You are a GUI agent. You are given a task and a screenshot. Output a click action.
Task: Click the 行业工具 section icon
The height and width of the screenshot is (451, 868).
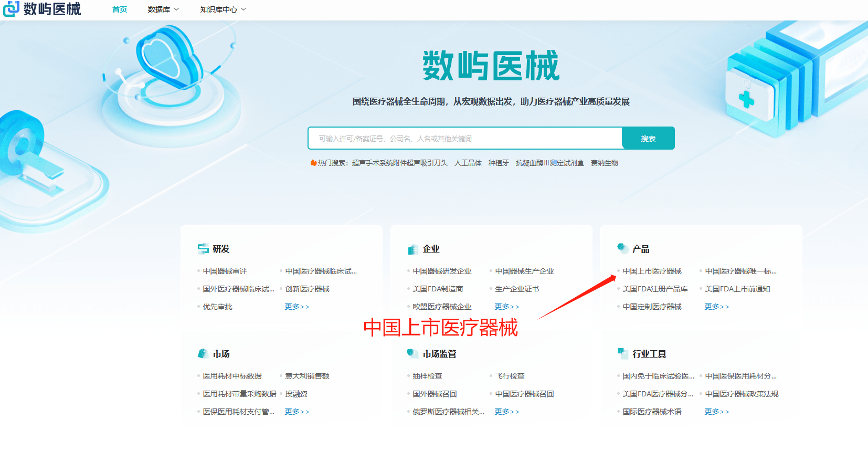622,353
